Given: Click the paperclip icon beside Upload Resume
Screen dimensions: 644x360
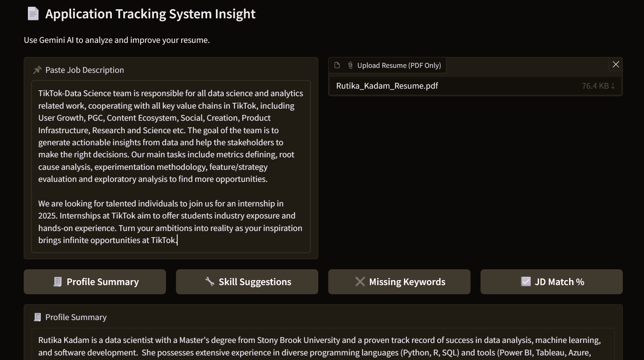Looking at the screenshot, I should click(350, 65).
